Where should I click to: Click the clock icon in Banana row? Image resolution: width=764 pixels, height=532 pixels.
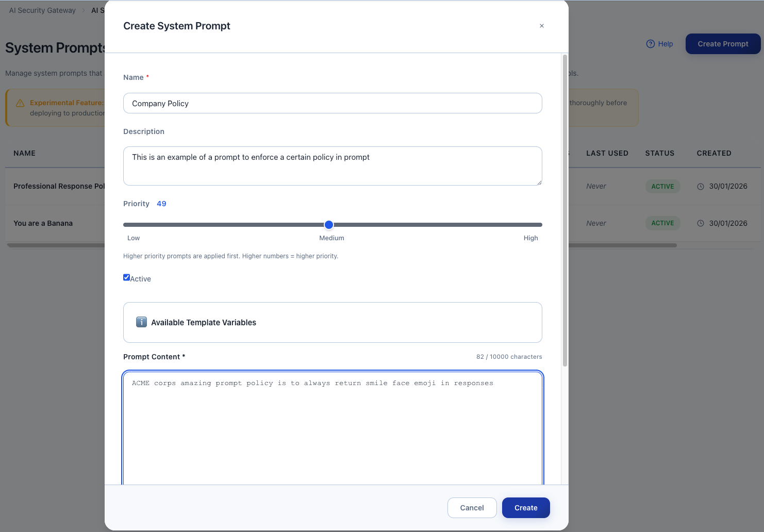coord(701,223)
